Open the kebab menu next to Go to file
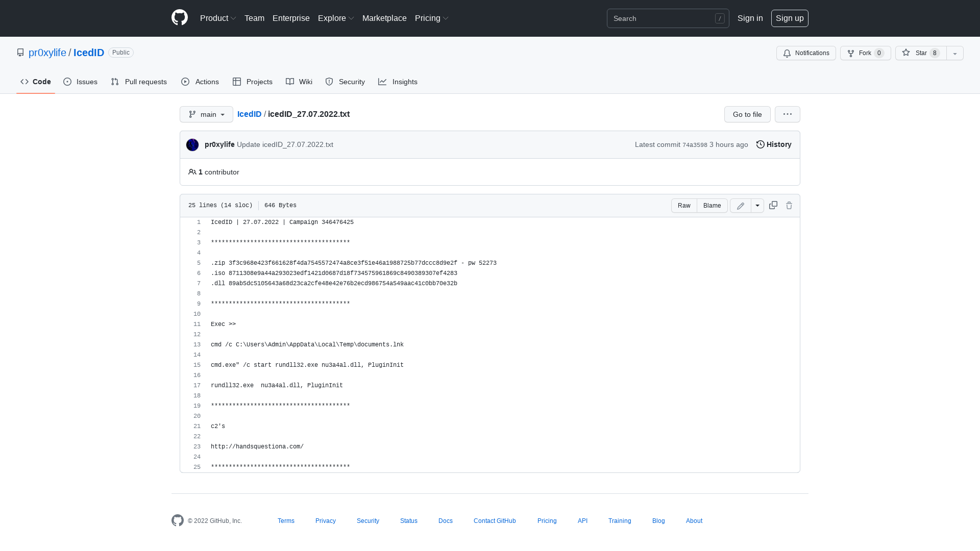 (x=787, y=114)
